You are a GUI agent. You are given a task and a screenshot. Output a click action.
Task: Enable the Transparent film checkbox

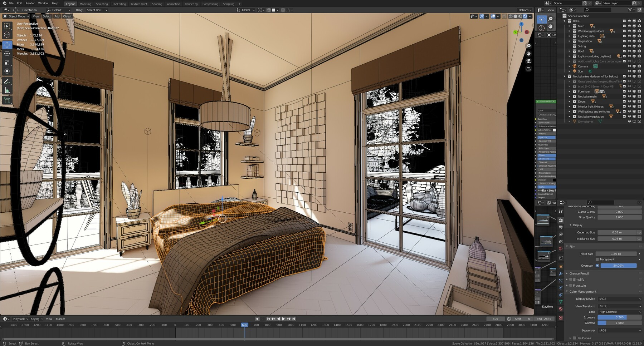(597, 259)
